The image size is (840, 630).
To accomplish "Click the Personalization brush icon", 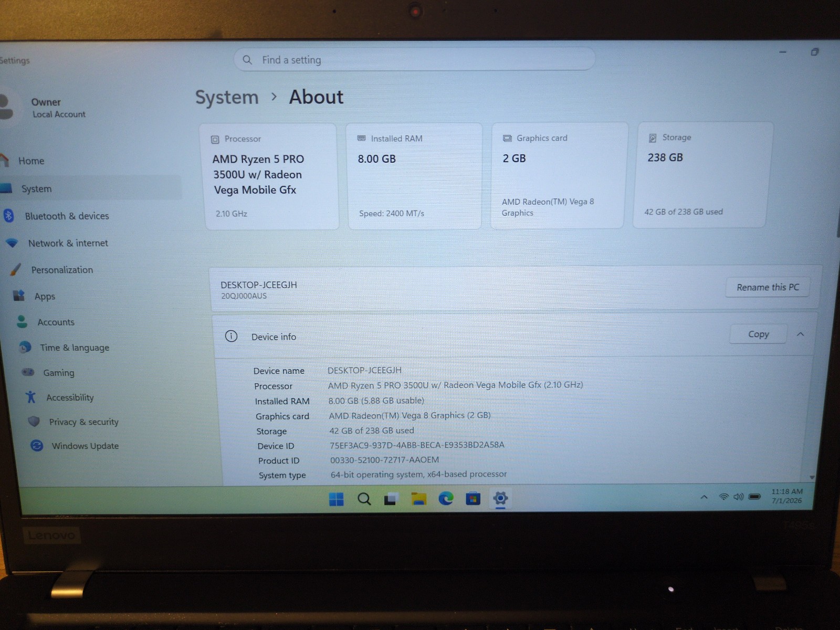I will pos(16,269).
